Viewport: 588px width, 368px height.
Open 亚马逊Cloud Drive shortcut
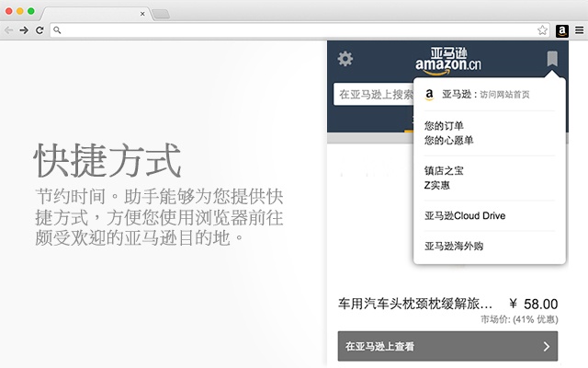(465, 215)
